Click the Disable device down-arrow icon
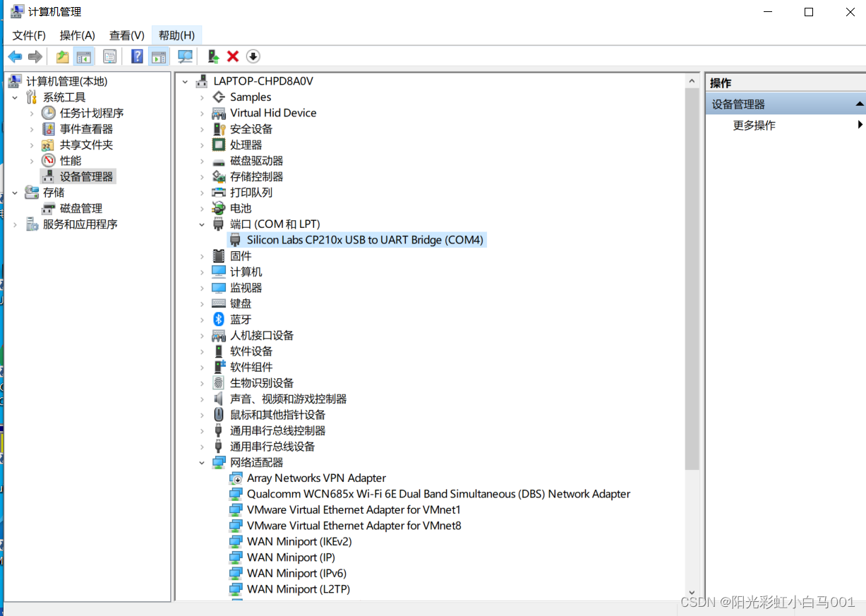Viewport: 866px width, 616px height. (x=253, y=56)
